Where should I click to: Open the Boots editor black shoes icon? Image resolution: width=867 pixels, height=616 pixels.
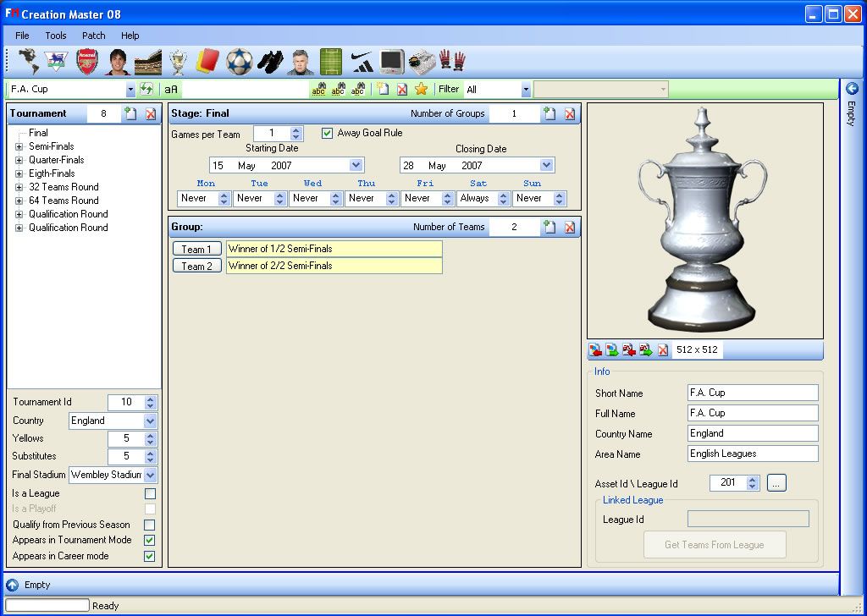click(x=270, y=62)
